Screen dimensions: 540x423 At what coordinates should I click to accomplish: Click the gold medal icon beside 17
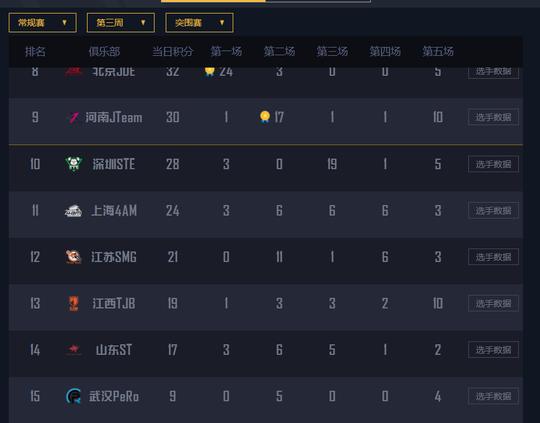pos(265,117)
